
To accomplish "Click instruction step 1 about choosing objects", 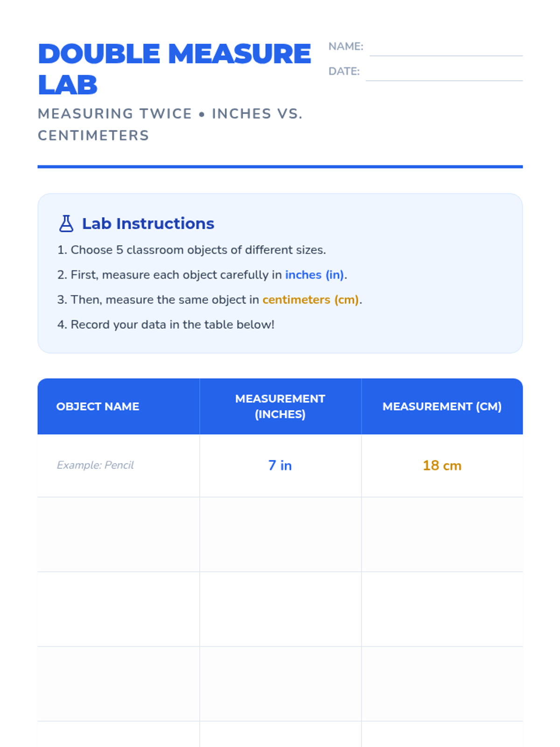I will [191, 250].
